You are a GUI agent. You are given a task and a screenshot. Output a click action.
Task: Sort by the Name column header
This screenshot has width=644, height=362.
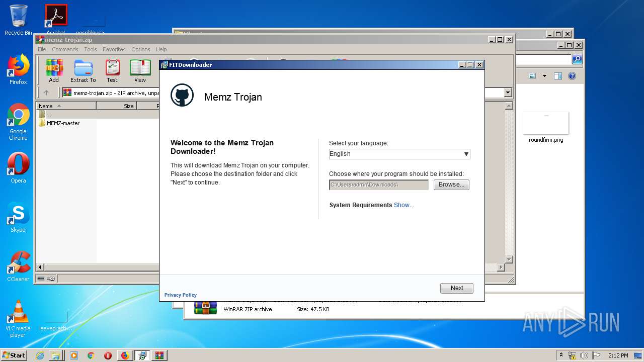(x=66, y=106)
